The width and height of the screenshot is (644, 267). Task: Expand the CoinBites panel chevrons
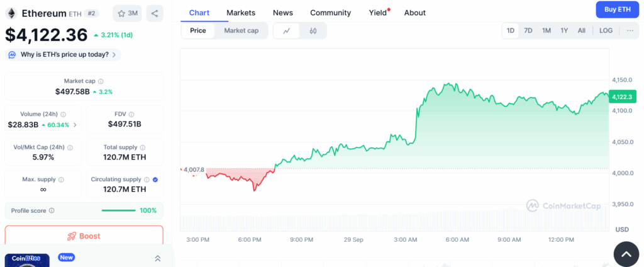pyautogui.click(x=157, y=258)
